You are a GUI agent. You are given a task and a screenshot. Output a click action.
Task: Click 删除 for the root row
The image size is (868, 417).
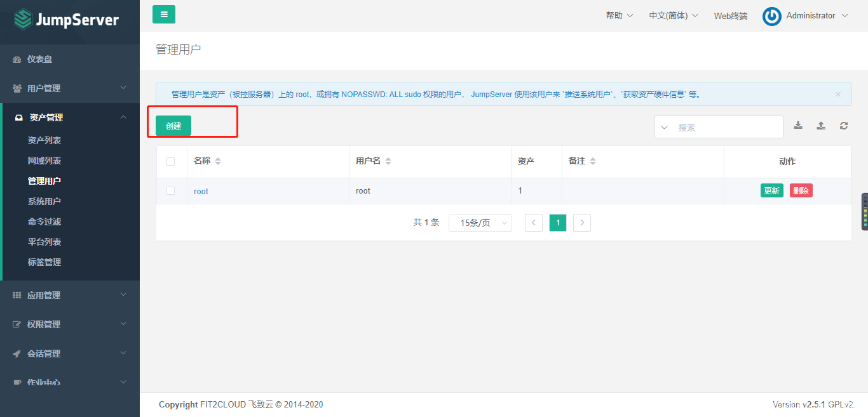(x=801, y=190)
